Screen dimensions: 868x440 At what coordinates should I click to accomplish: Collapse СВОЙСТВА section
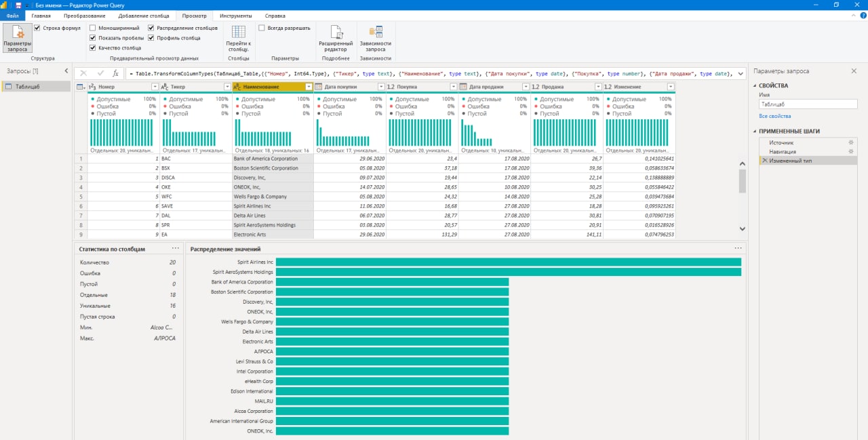tap(755, 86)
